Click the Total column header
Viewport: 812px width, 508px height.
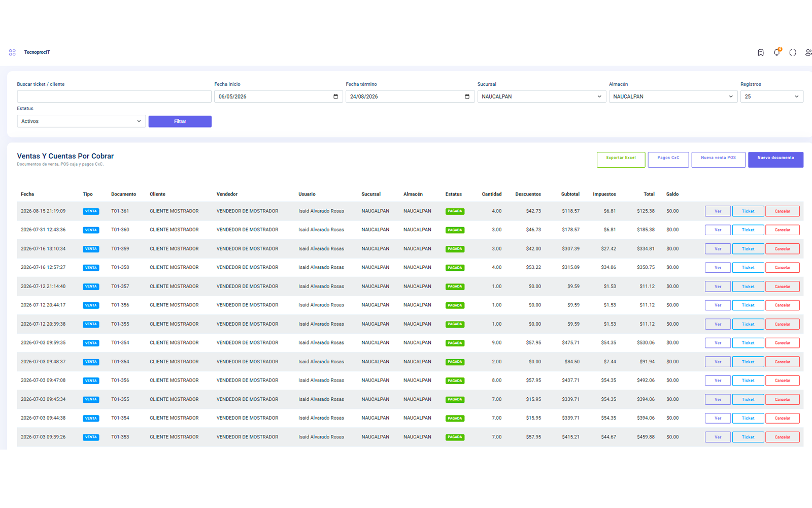[x=649, y=194]
